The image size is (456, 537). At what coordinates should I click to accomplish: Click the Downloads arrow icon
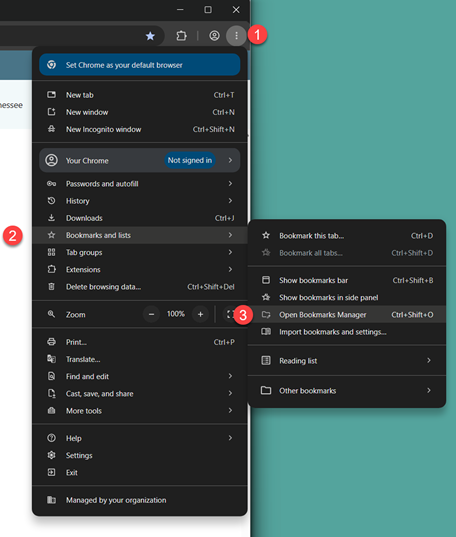point(51,218)
